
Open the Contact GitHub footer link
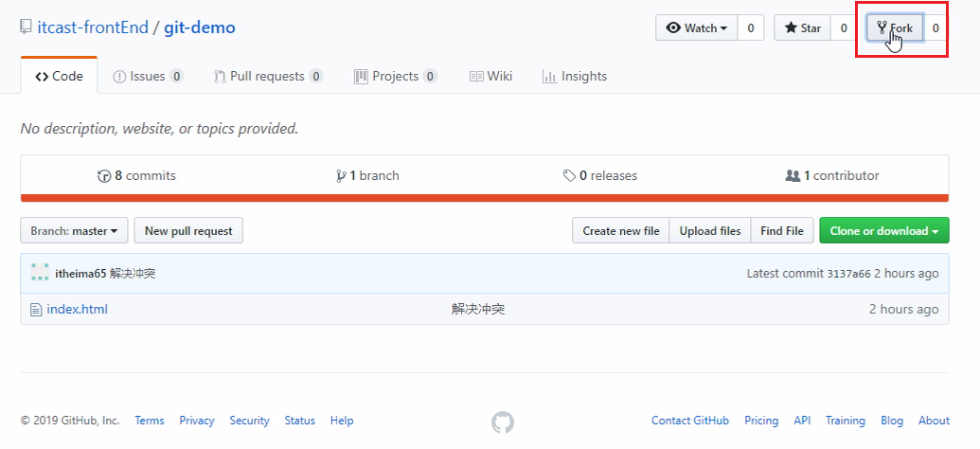pyautogui.click(x=690, y=421)
